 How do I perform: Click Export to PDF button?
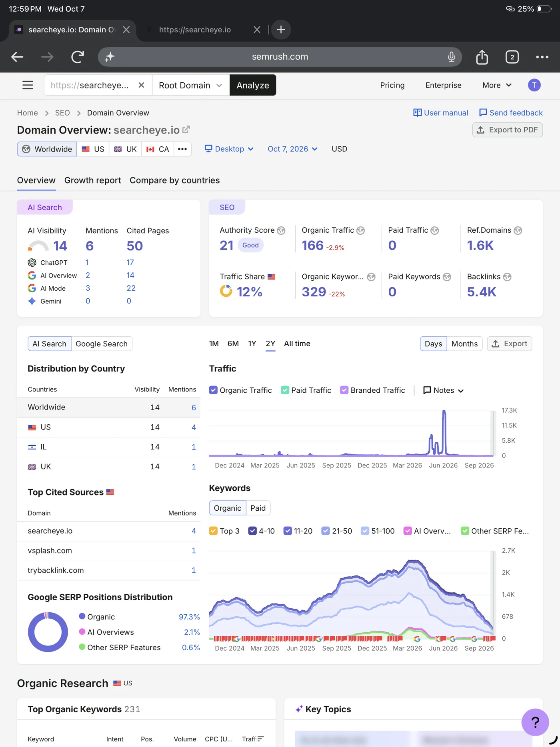pos(507,130)
